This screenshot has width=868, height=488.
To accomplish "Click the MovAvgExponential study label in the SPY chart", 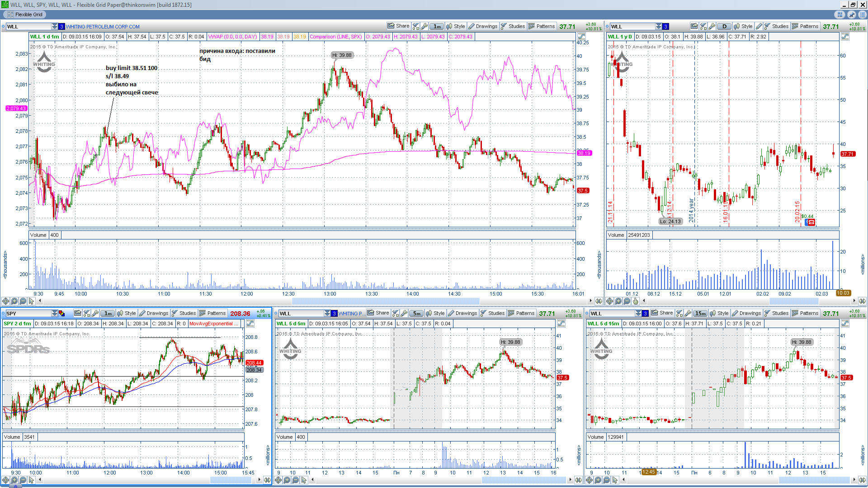I will coord(214,324).
